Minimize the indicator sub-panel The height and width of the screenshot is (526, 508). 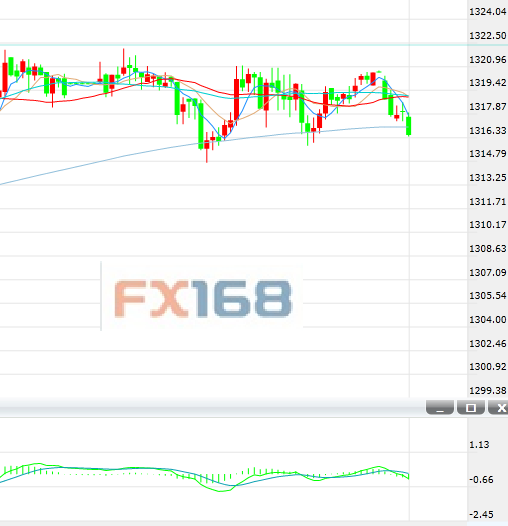[x=440, y=408]
